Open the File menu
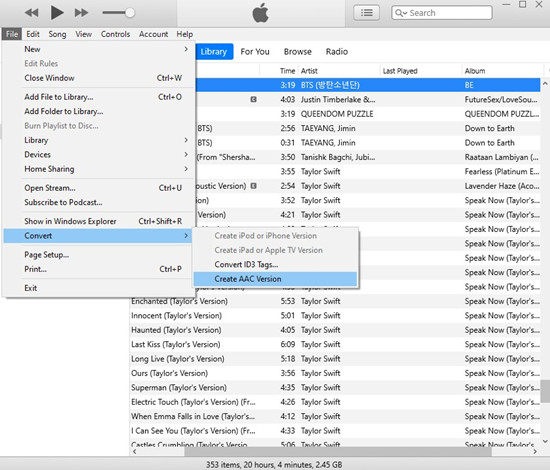This screenshot has width=550, height=470. pos(12,34)
